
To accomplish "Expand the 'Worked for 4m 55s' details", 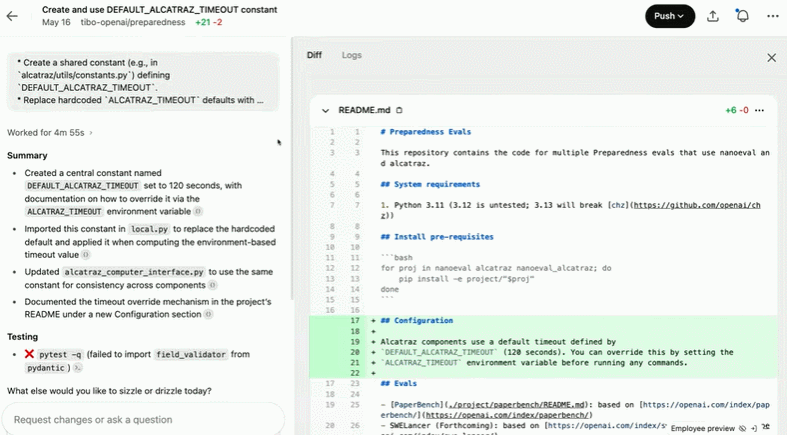I will click(x=50, y=132).
